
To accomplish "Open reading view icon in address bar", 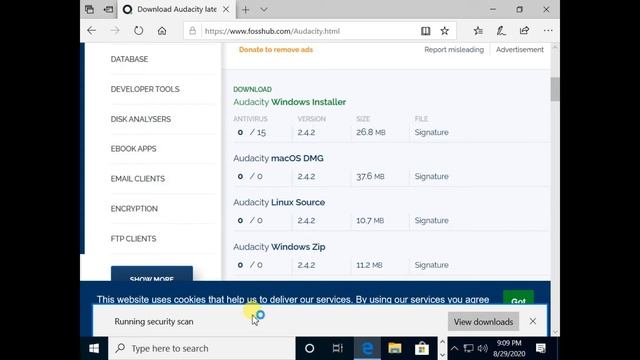I will click(x=425, y=31).
